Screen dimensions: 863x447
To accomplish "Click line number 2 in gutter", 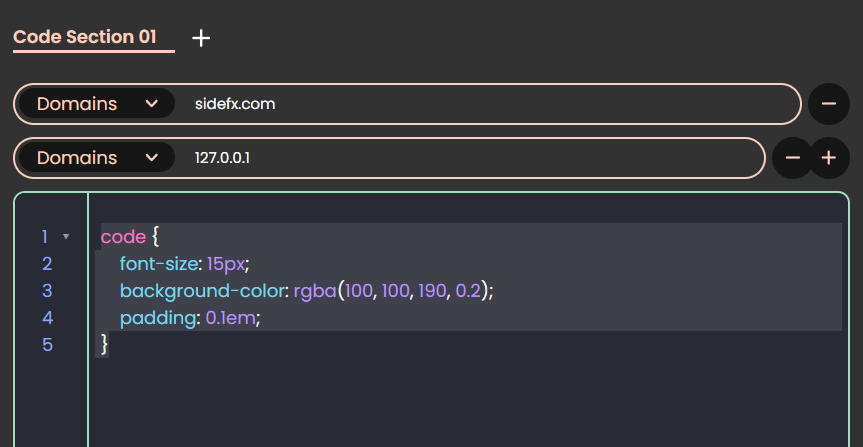I will point(47,264).
